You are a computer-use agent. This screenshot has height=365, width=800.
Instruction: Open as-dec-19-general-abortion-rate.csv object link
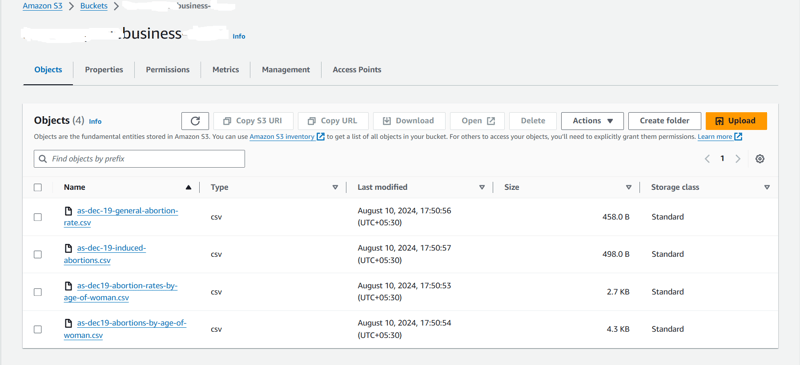pyautogui.click(x=121, y=217)
